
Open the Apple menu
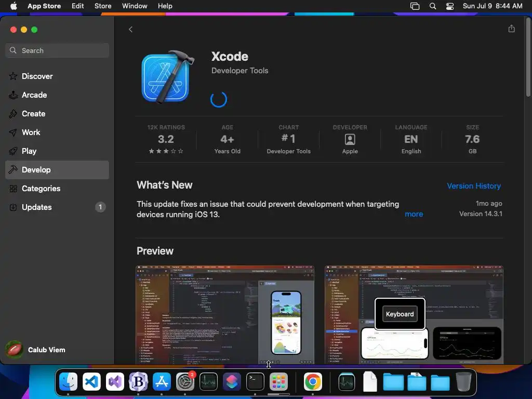click(13, 6)
